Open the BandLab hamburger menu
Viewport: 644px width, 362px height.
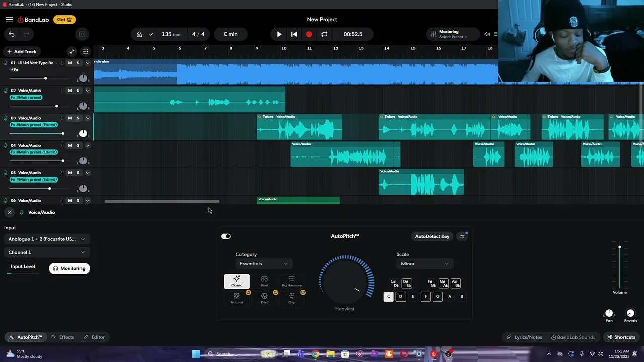pos(10,20)
